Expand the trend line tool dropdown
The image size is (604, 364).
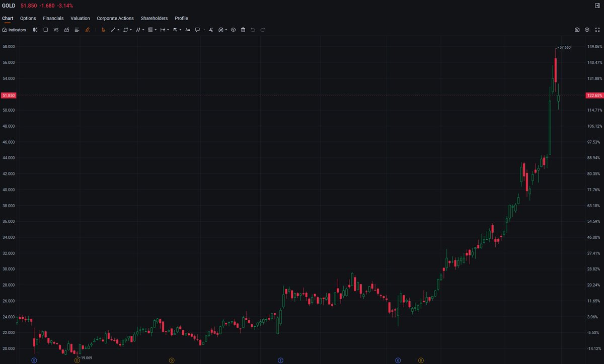tap(118, 30)
